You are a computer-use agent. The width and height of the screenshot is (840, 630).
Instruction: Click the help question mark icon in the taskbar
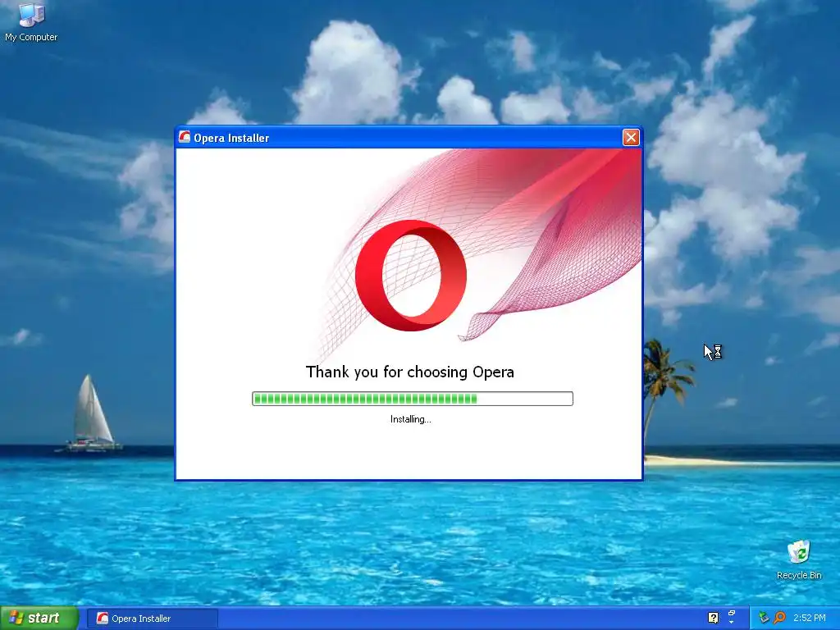[x=713, y=618]
